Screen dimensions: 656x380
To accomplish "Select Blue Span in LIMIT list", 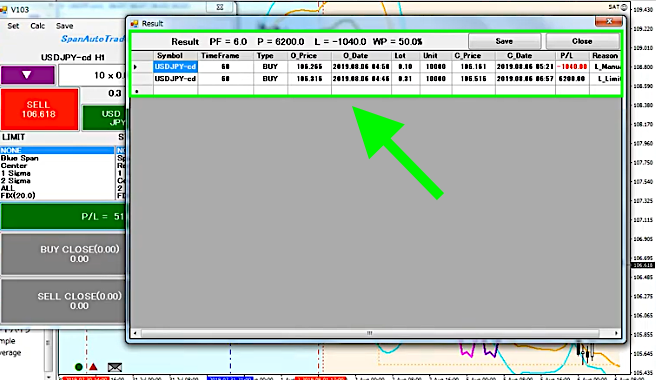I will point(20,158).
